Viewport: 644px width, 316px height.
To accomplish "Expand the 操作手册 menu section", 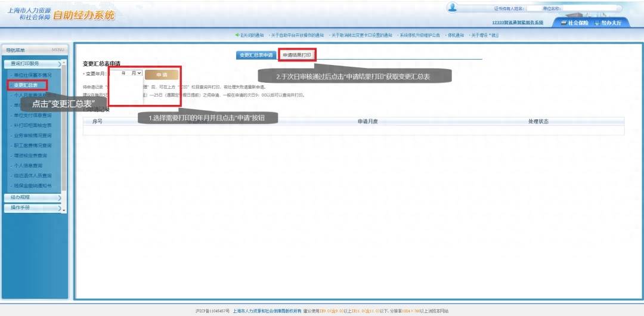I will click(33, 208).
